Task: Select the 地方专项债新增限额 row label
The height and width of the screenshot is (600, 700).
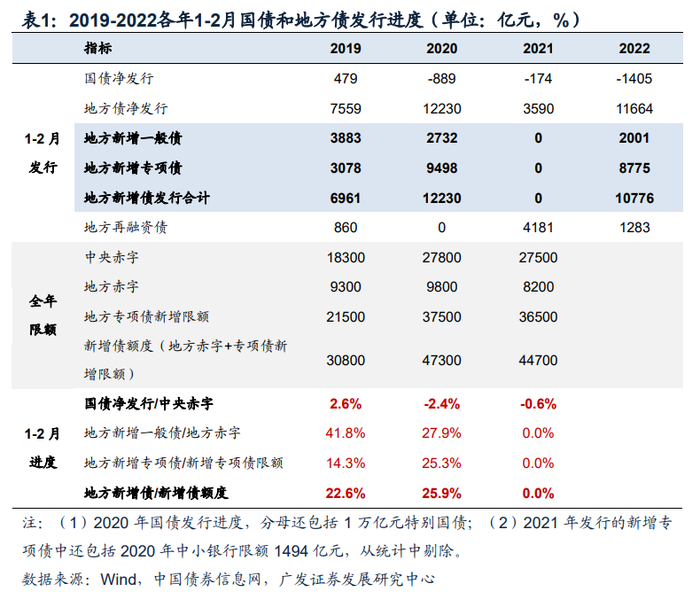Action: [146, 317]
